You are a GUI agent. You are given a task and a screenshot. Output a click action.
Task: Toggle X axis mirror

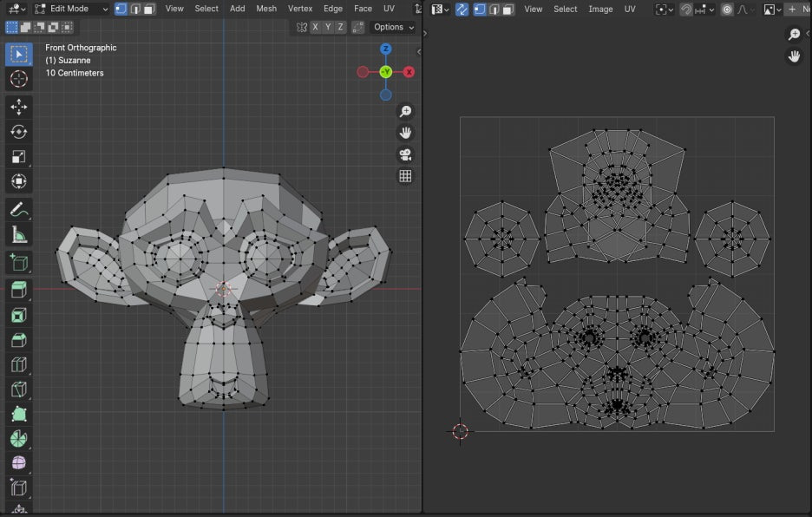[315, 27]
